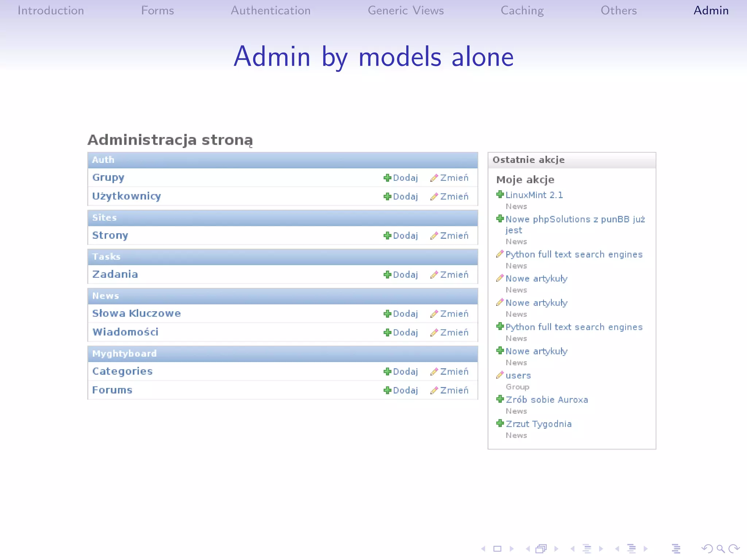Open the Introduction section

pyautogui.click(x=51, y=11)
